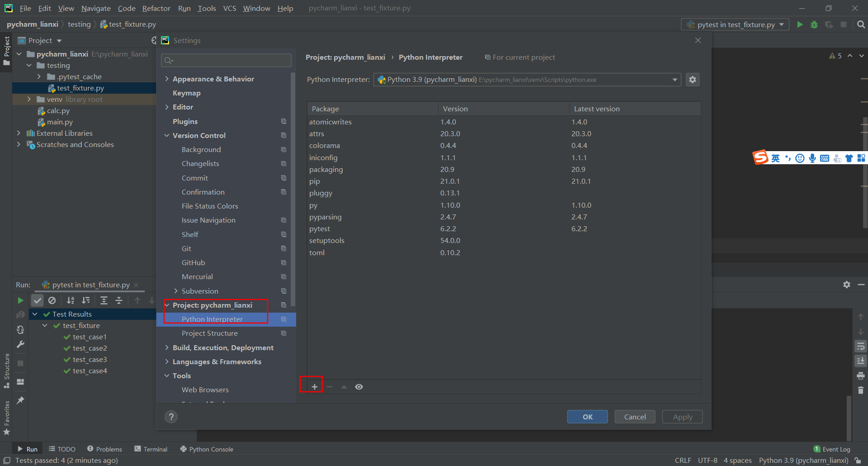The image size is (868, 466).
Task: Pin the Run tab
Action: pyautogui.click(x=20, y=400)
